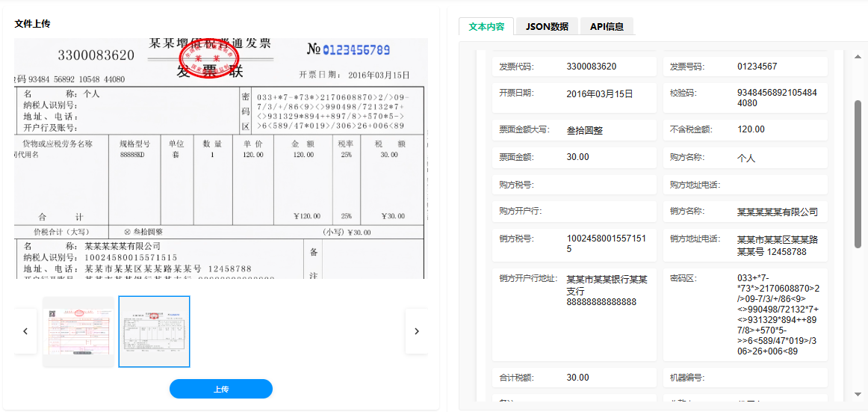This screenshot has height=412, width=868.
Task: Click 不含税金额 value 120.00
Action: (751, 129)
